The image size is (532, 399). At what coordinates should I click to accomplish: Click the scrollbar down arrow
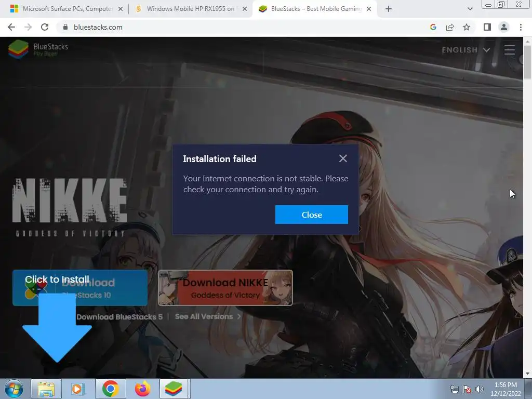pyautogui.click(x=527, y=374)
